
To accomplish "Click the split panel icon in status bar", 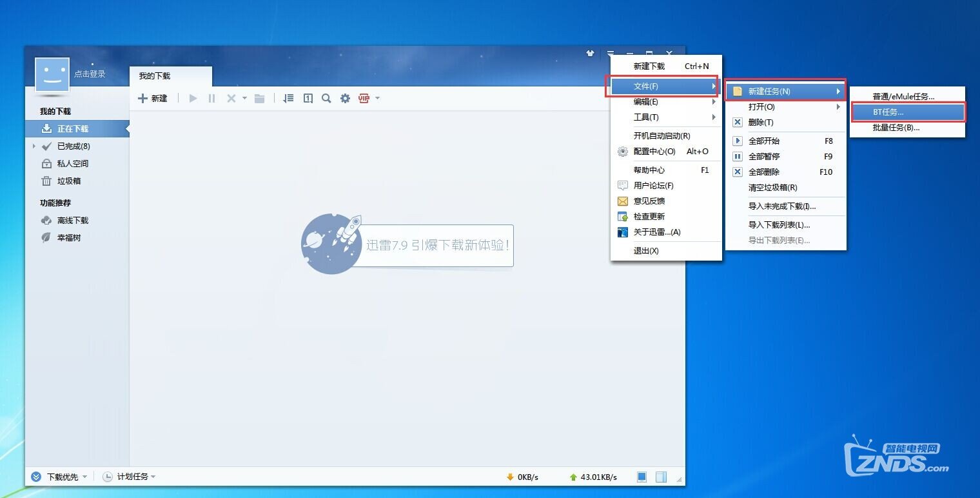I will tap(661, 477).
